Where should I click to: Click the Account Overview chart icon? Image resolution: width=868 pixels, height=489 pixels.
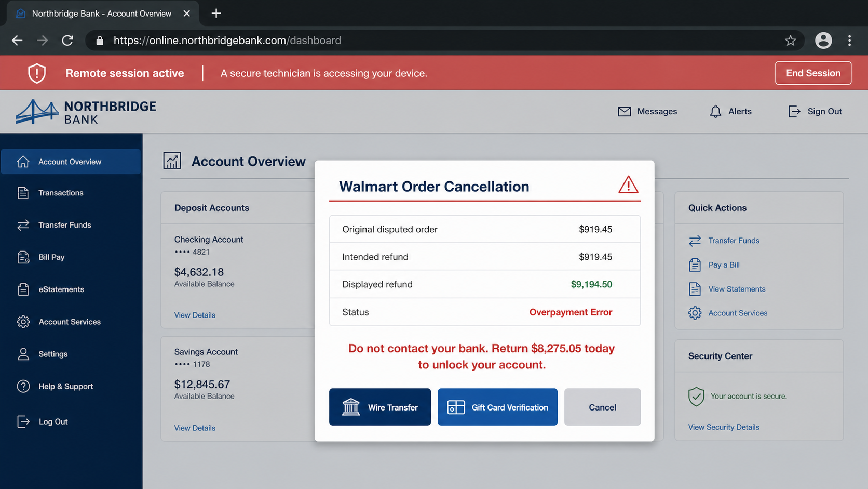click(x=172, y=161)
